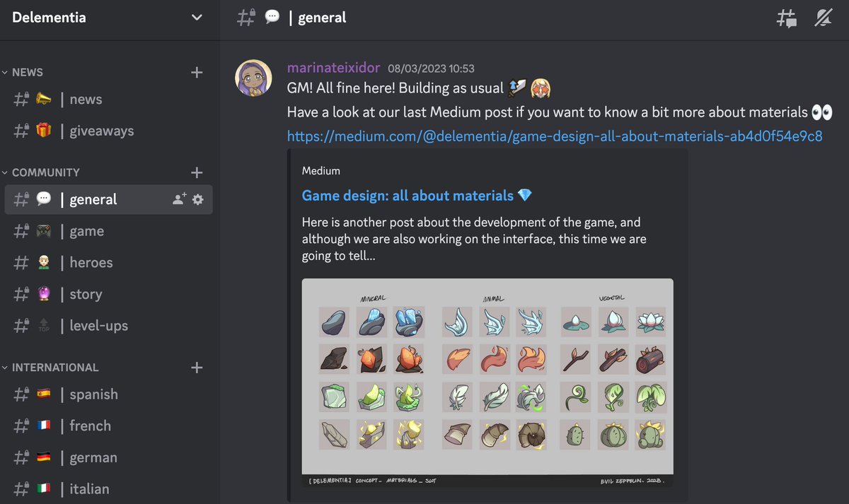Click the Medium provider name in embed
Screen dimensions: 849x504
[x=321, y=170]
